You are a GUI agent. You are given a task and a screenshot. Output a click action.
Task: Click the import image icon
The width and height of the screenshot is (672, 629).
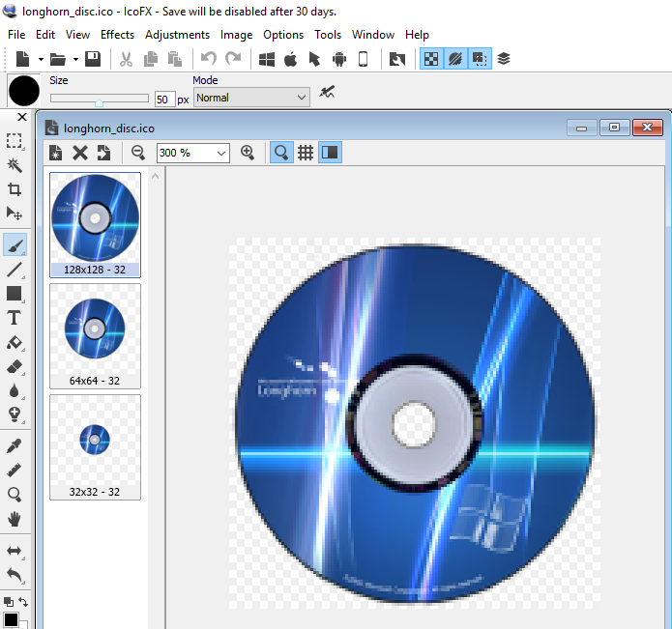click(x=396, y=59)
